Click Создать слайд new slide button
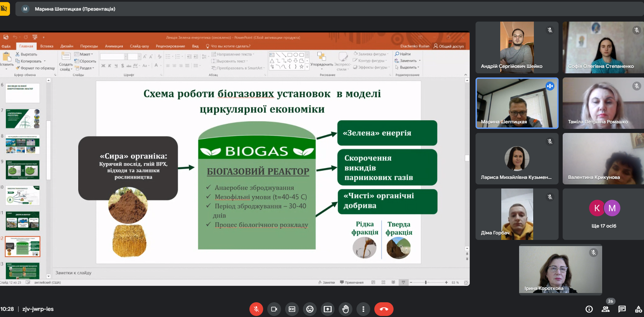 coord(66,62)
